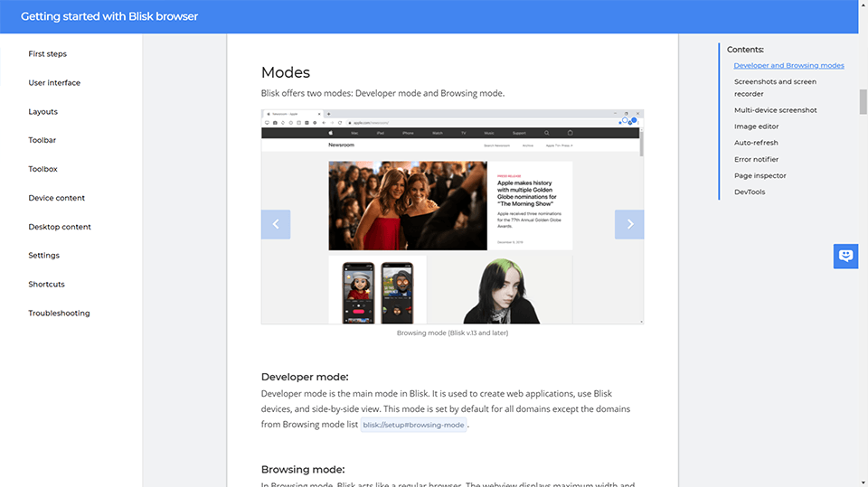Show the next slide in the carousel
This screenshot has height=487, width=868.
click(x=629, y=224)
